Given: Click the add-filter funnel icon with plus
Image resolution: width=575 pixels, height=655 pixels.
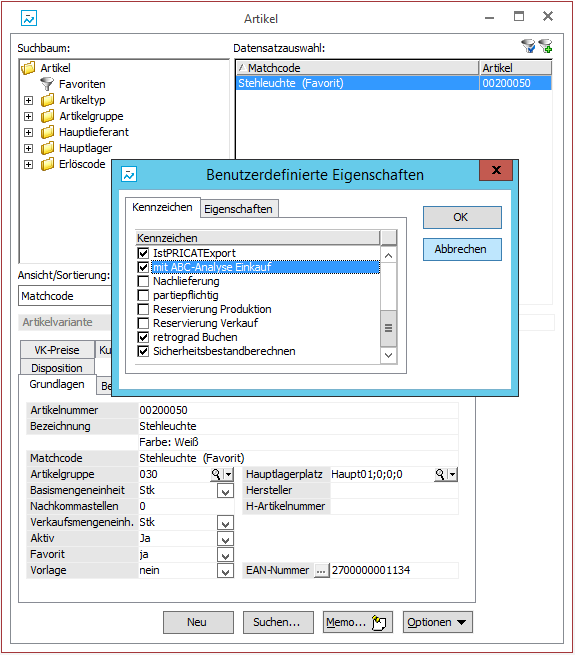Looking at the screenshot, I should 545,46.
